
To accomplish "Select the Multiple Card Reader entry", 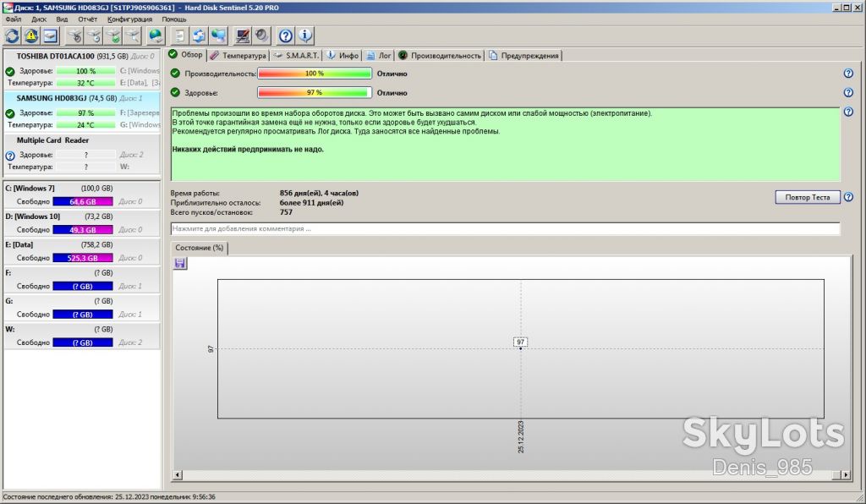I will click(x=82, y=153).
